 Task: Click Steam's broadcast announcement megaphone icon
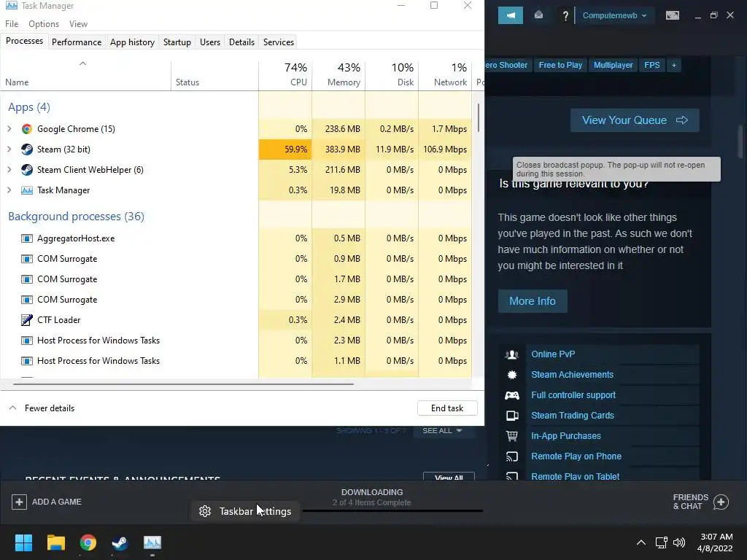pyautogui.click(x=510, y=15)
